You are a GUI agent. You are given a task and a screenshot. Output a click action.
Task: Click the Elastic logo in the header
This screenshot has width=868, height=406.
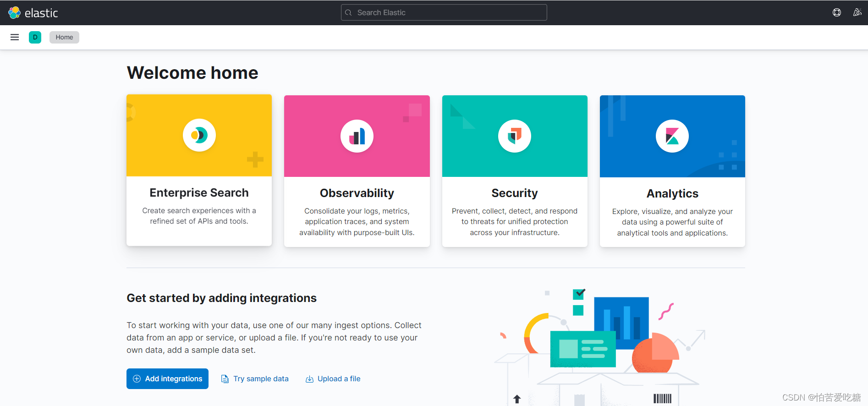33,13
